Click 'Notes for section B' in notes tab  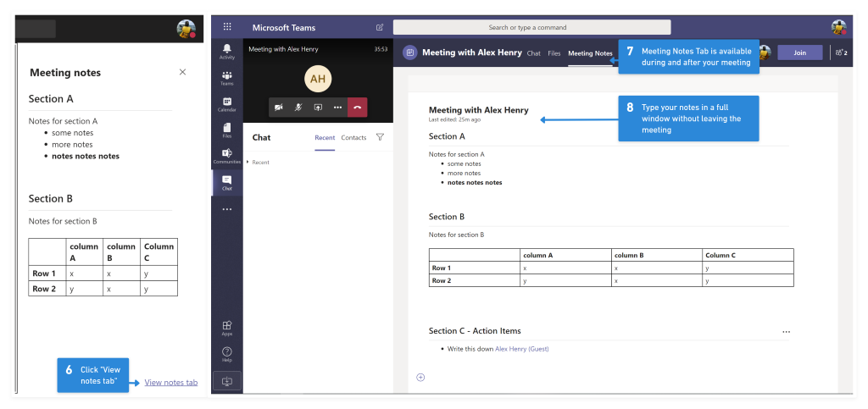pos(456,235)
